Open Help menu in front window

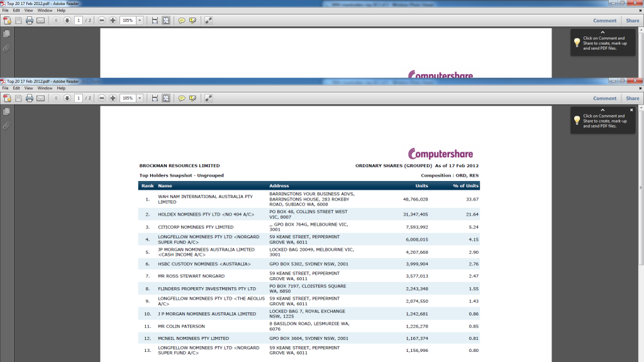point(61,88)
